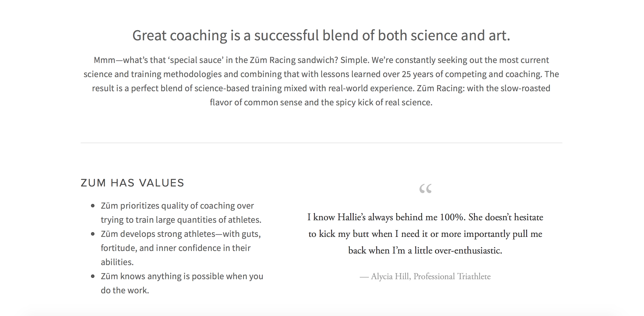644x316 pixels.
Task: Click the 'Great coaching is a successful blend' heading
Action: coord(321,35)
